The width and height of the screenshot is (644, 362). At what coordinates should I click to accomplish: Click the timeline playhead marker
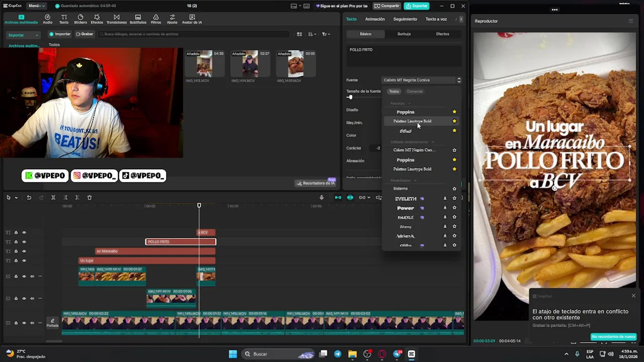point(199,205)
